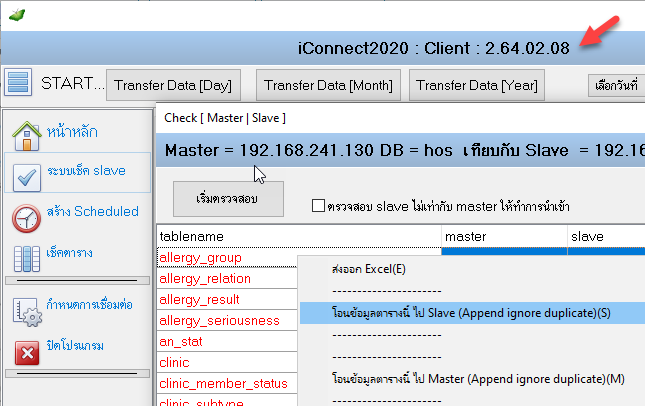Click Transfer Data [Day] button
Viewport: 645px width, 406px height.
(x=173, y=85)
